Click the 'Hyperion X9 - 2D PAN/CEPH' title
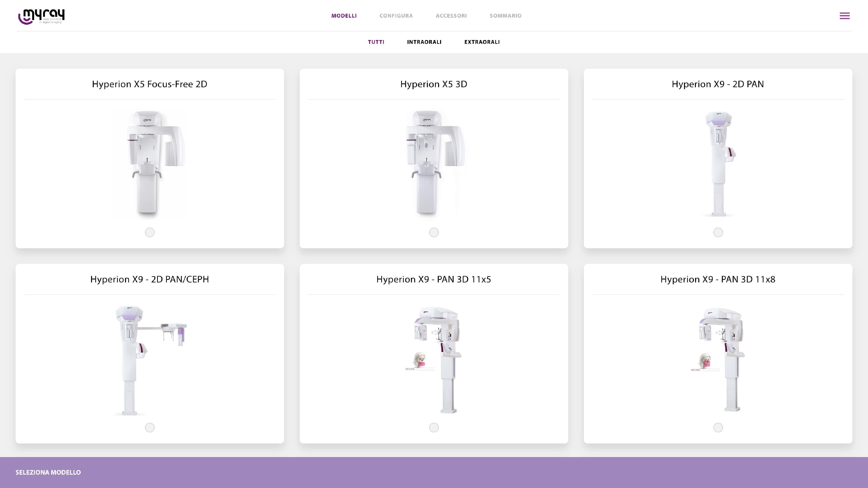 (150, 279)
